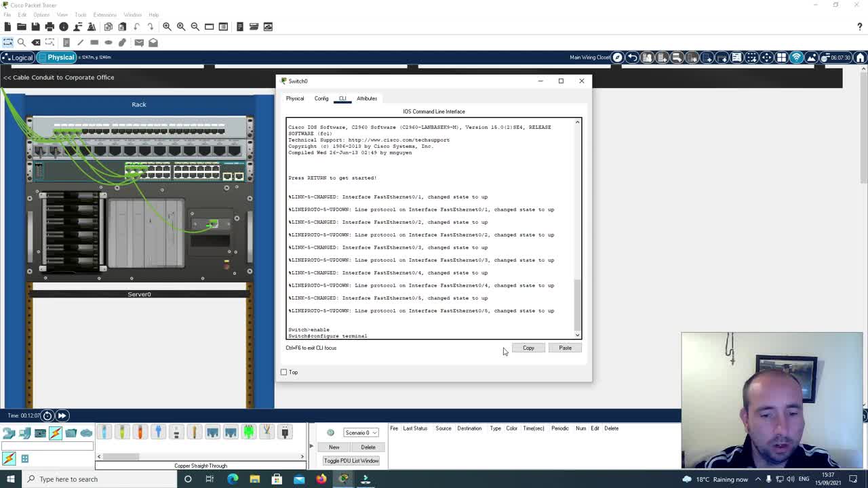Image resolution: width=868 pixels, height=488 pixels.
Task: Choose the orange fiber cable type
Action: (x=140, y=432)
